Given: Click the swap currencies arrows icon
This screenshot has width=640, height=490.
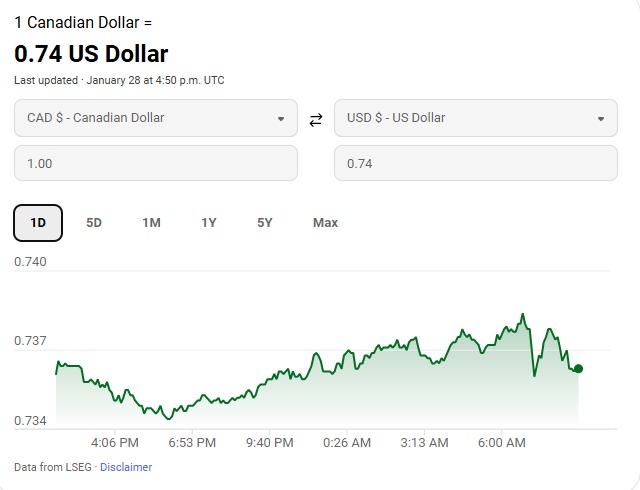Looking at the screenshot, I should point(316,119).
